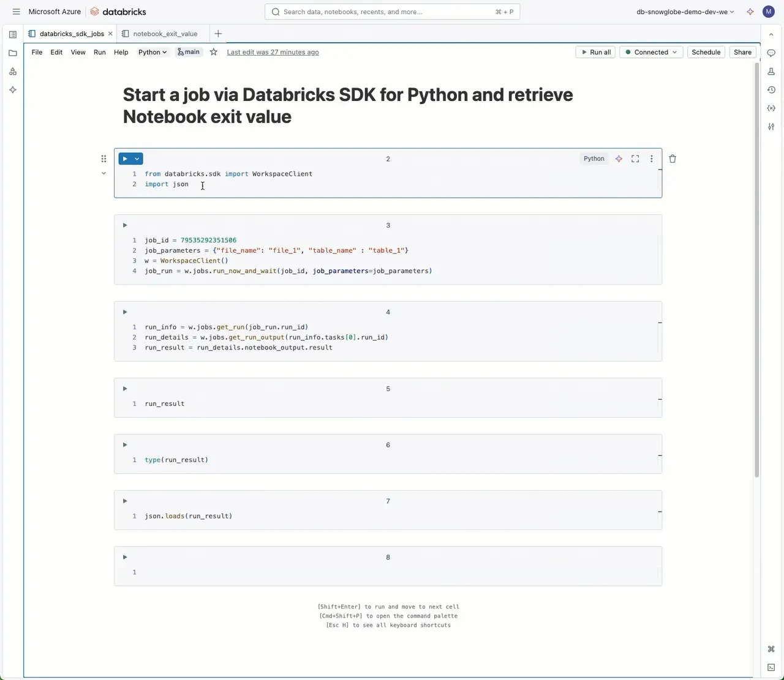Click the notebook vertical scrollbar
The width and height of the screenshot is (784, 680).
click(756, 269)
